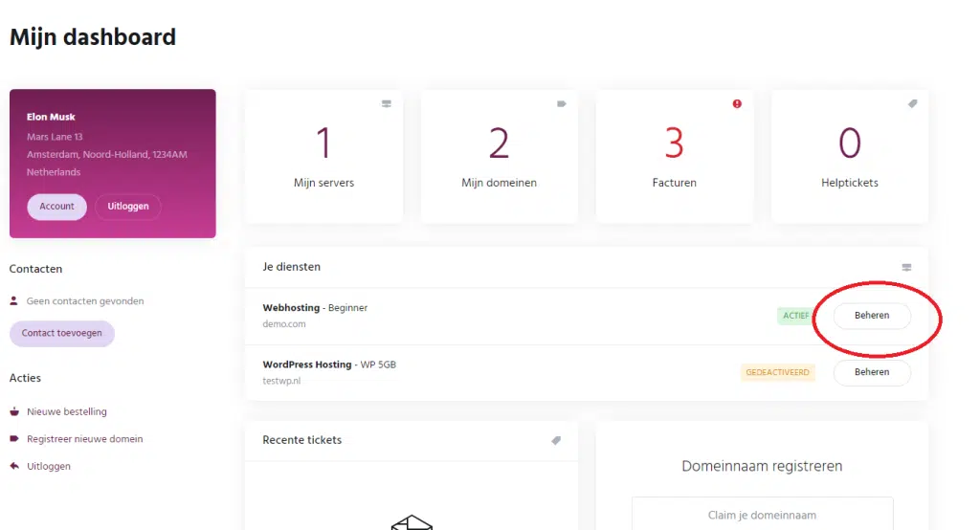Open Nieuwe bestelling link
This screenshot has width=980, height=530.
coord(66,412)
